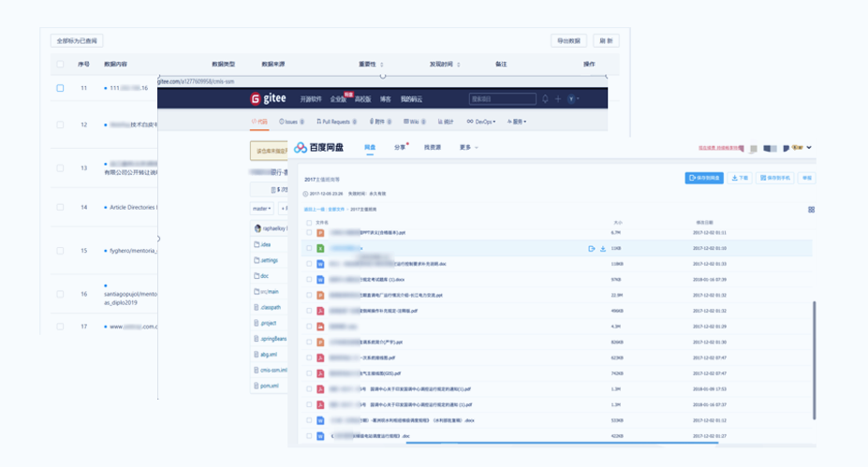The width and height of the screenshot is (868, 467).
Task: Tick checkbox of the 6.7M ppt file
Action: coord(309,232)
